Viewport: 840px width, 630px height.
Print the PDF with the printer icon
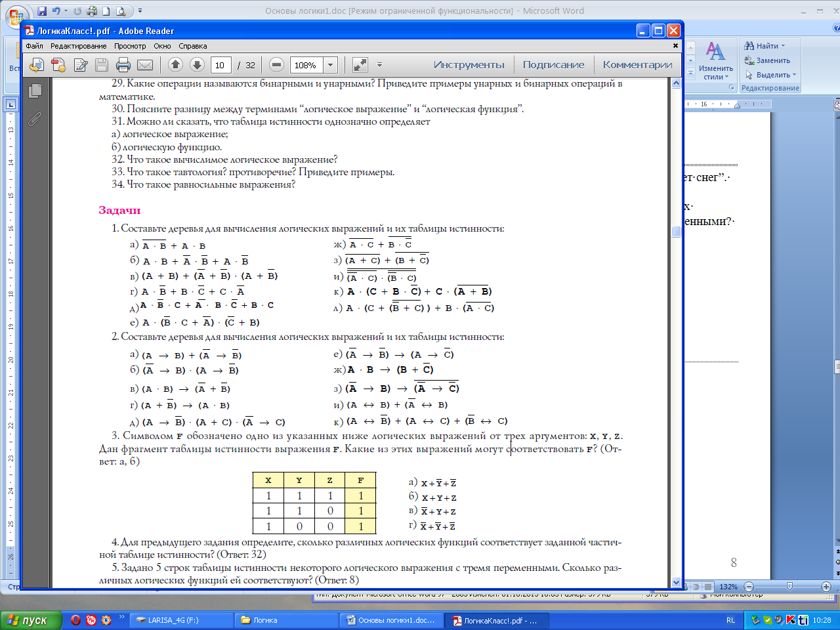[x=123, y=65]
